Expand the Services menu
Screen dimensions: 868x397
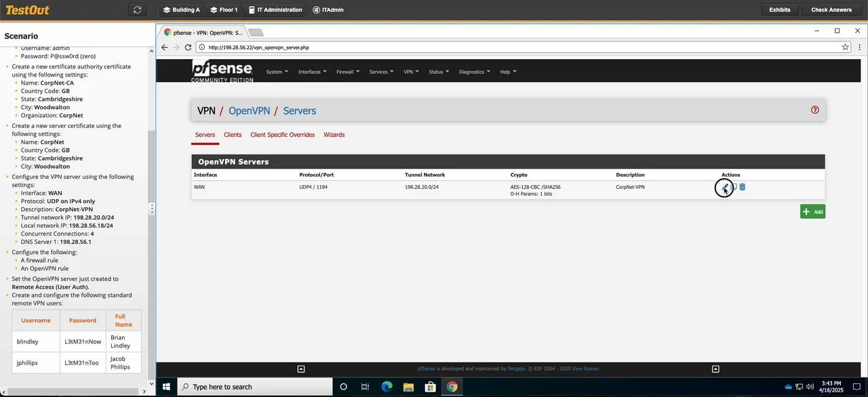pos(380,71)
